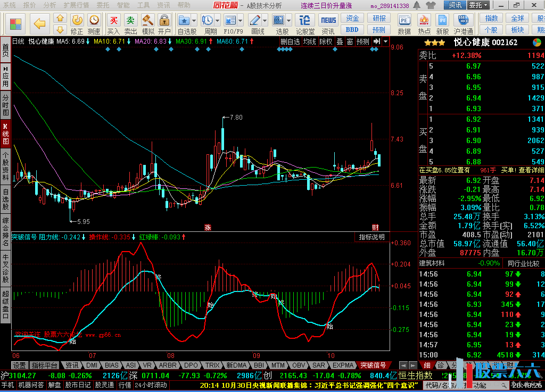Open the 扩展行情 menu
The image size is (545, 392).
coord(76,5)
